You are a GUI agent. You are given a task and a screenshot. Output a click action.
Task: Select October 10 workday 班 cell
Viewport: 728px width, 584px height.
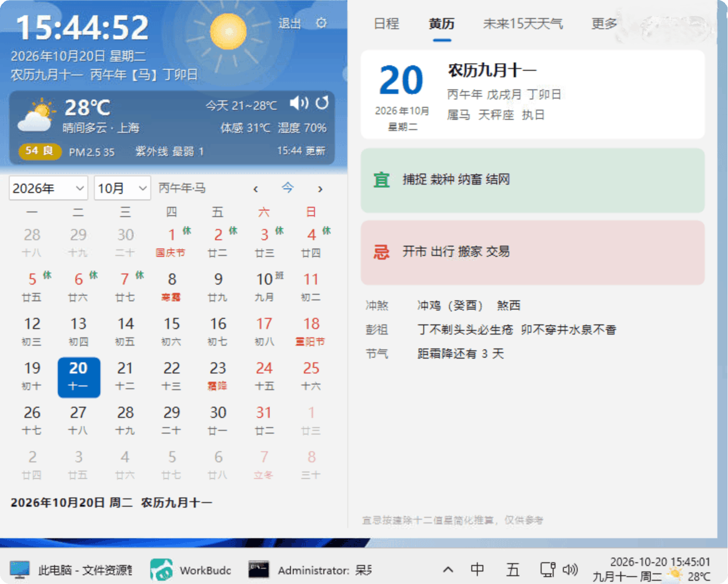[265, 286]
